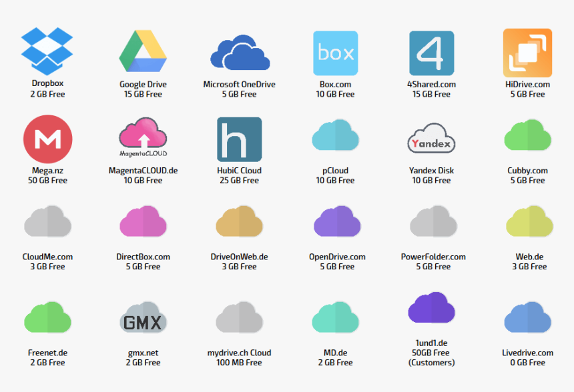
Task: Open the Google Drive text label
Action: tap(143, 85)
